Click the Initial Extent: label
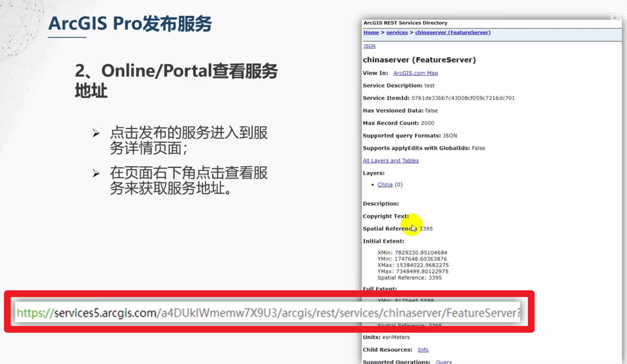Screen dimensions: 627x364 (x=383, y=241)
